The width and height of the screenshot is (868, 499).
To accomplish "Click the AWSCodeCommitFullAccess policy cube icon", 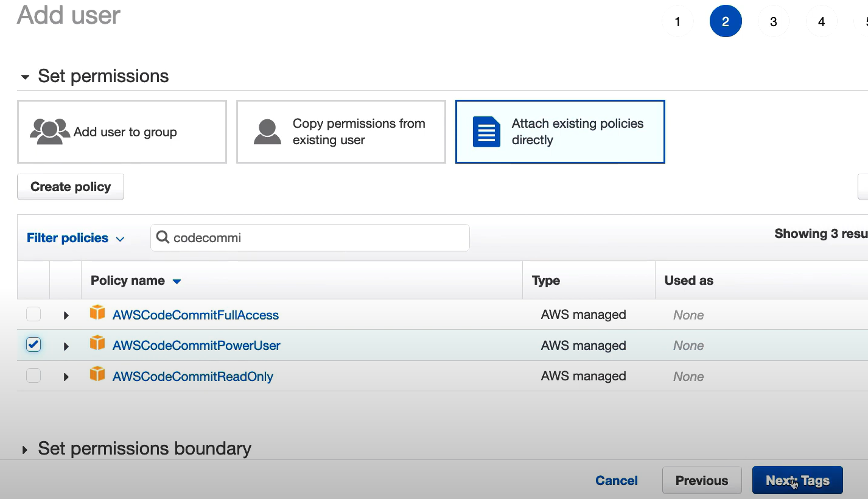I will coord(97,313).
